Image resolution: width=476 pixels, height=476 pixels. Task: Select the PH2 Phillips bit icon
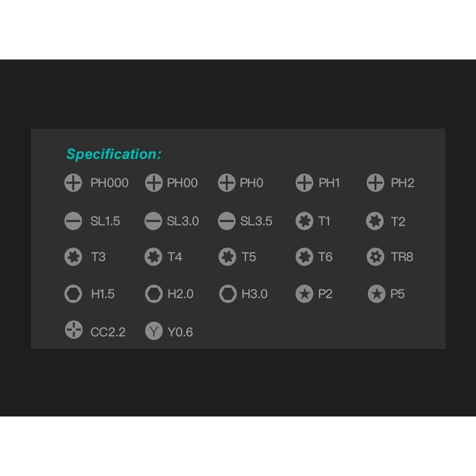(x=375, y=183)
